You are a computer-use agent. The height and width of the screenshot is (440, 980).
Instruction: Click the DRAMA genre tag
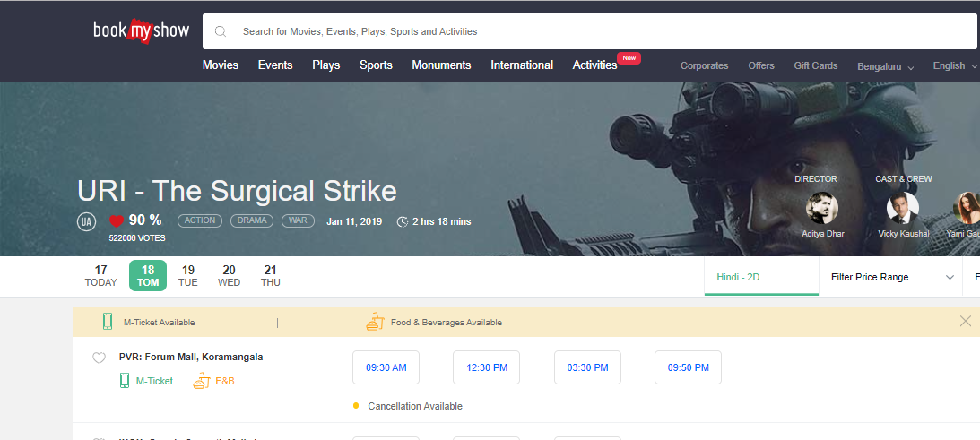(252, 220)
